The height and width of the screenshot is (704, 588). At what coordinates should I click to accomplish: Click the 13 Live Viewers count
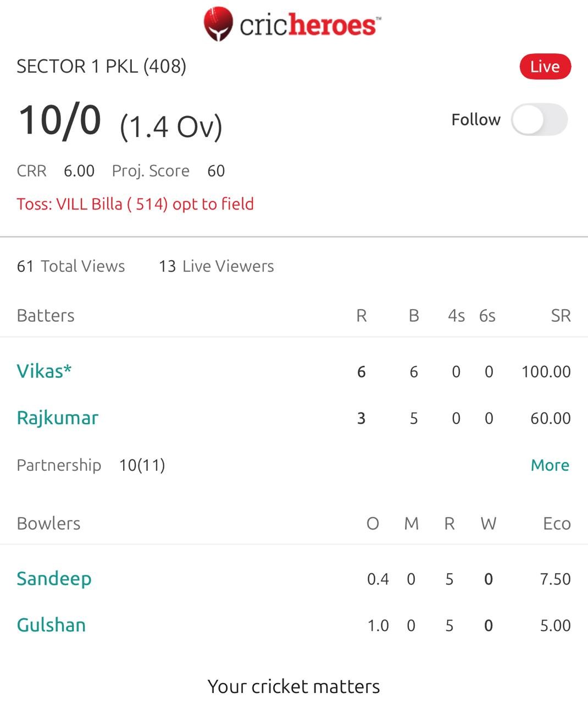(216, 266)
